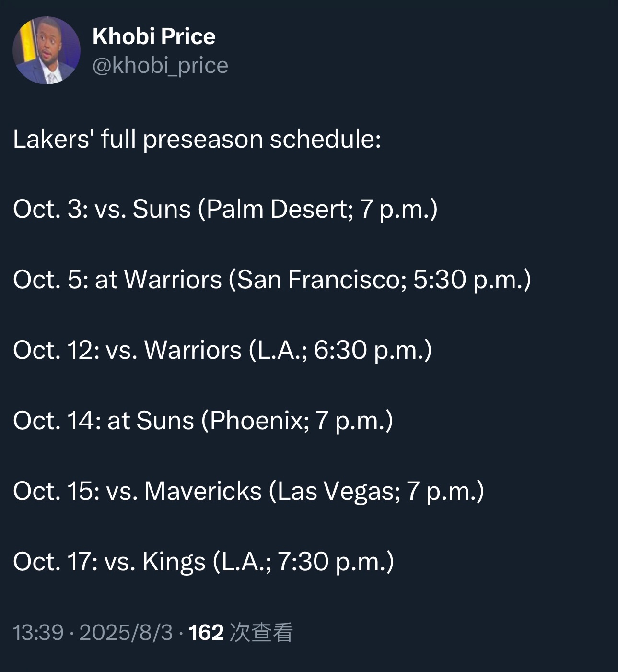Open Khobi Price's profile picture
The height and width of the screenshot is (672, 618).
click(x=47, y=50)
